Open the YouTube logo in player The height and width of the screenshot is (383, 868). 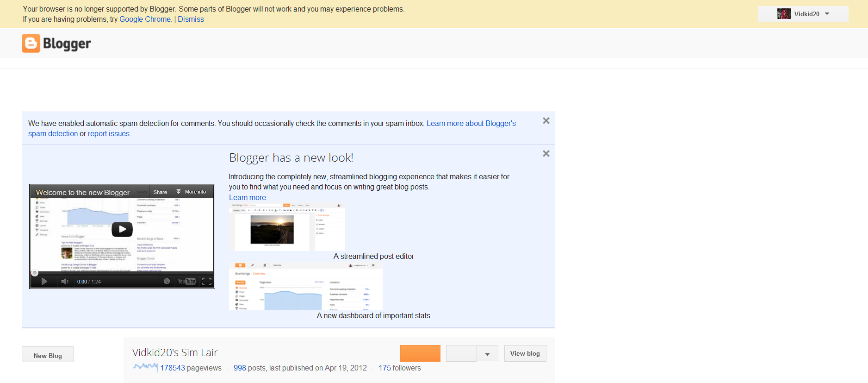tap(187, 282)
